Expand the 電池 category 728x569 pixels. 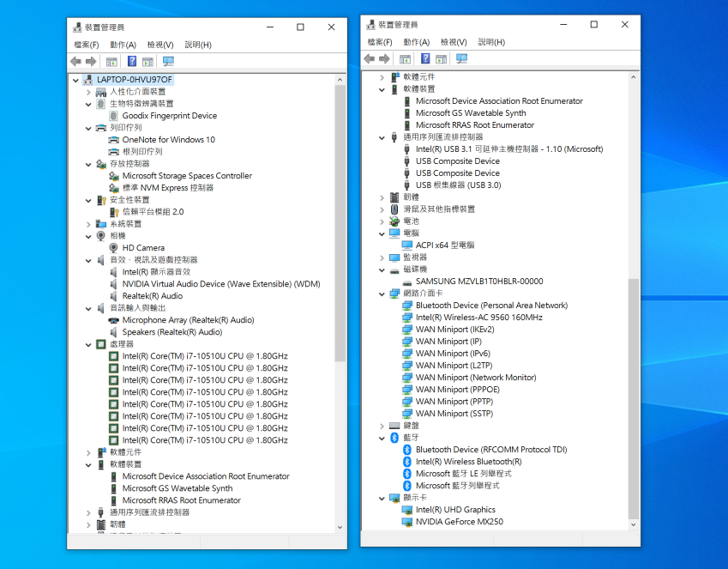(x=382, y=221)
